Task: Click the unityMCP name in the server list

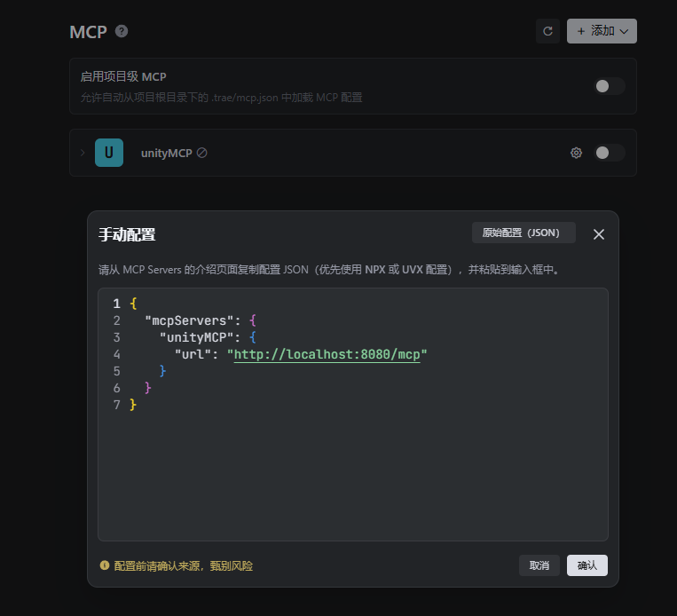Action: 166,153
